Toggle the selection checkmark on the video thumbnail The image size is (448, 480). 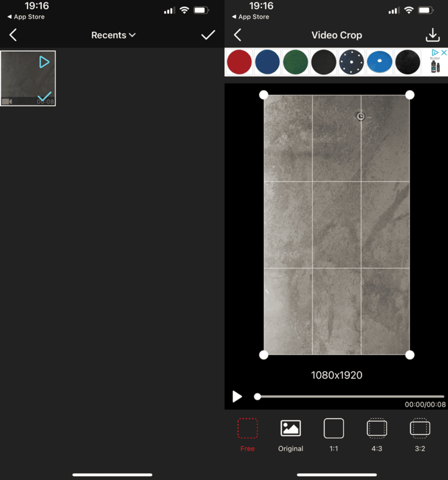pos(45,97)
